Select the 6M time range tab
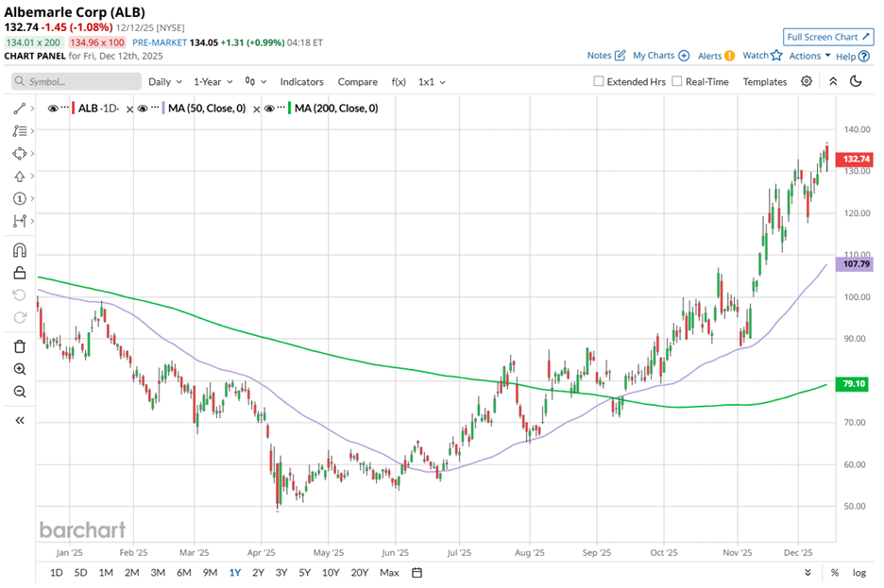This screenshot has width=884, height=588. [x=184, y=572]
